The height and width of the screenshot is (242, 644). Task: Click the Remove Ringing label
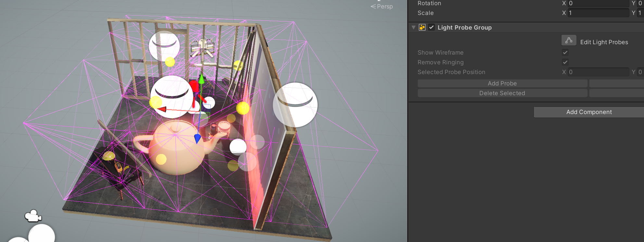tap(441, 62)
